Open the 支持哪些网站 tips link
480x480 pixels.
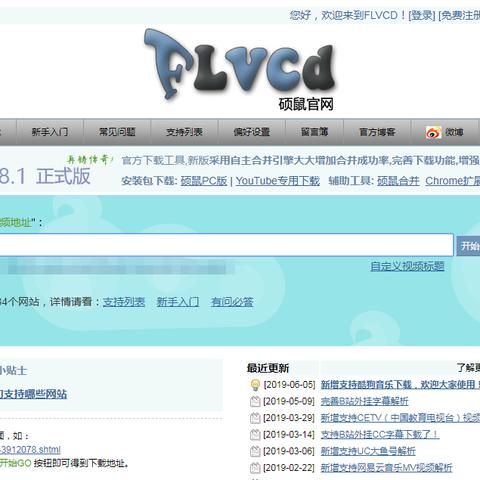coord(33,394)
